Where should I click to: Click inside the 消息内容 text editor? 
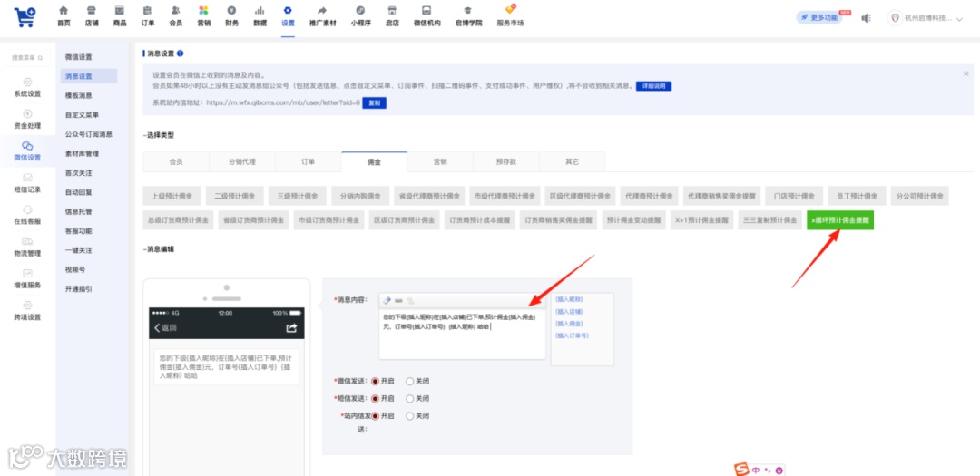[x=463, y=334]
